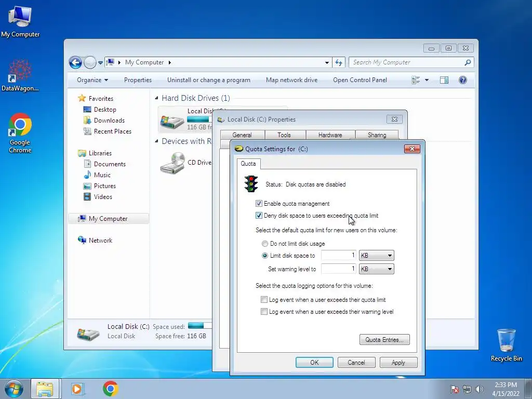Click Open Control Panel
The height and width of the screenshot is (399, 532).
[x=360, y=80]
